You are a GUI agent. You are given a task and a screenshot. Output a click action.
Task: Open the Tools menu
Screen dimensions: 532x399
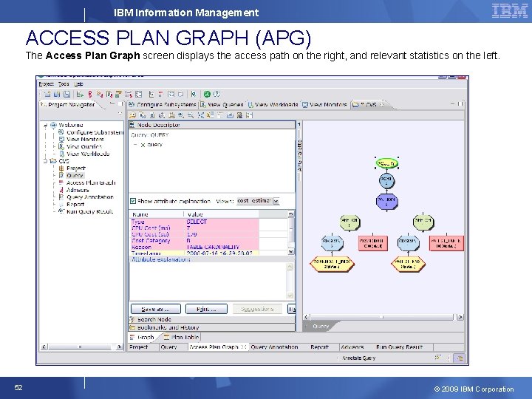(64, 83)
